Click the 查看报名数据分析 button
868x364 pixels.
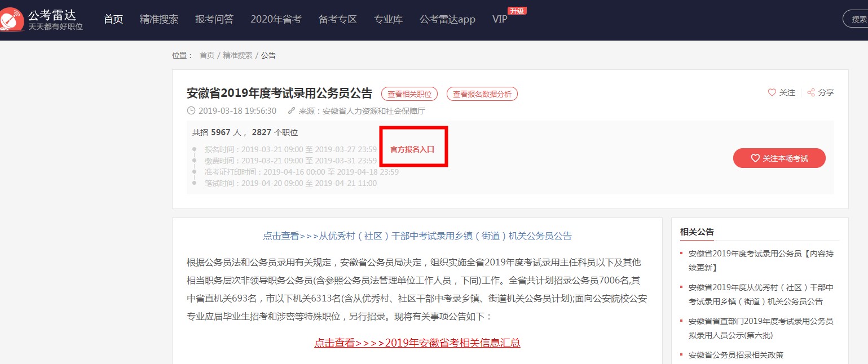click(x=482, y=94)
